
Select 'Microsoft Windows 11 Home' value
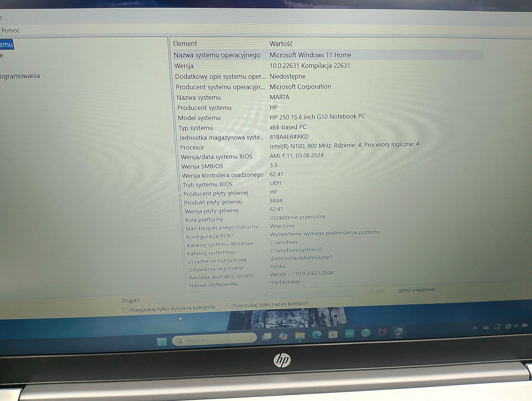coord(310,55)
